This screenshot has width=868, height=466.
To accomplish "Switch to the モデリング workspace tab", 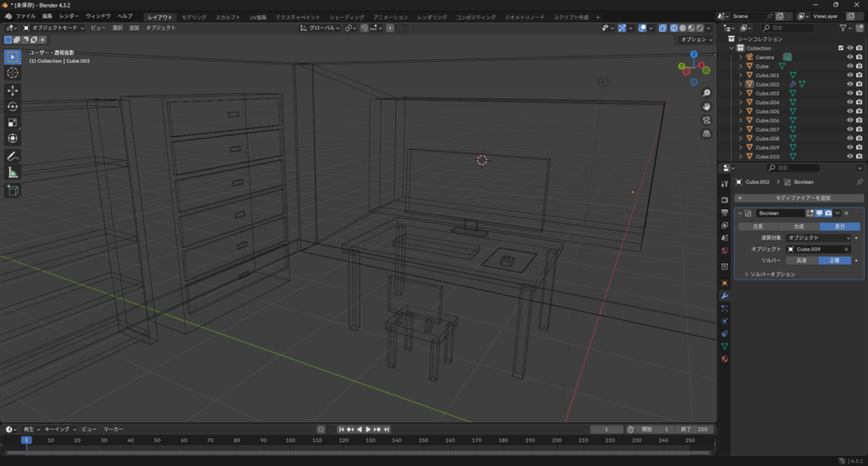I will pyautogui.click(x=194, y=17).
